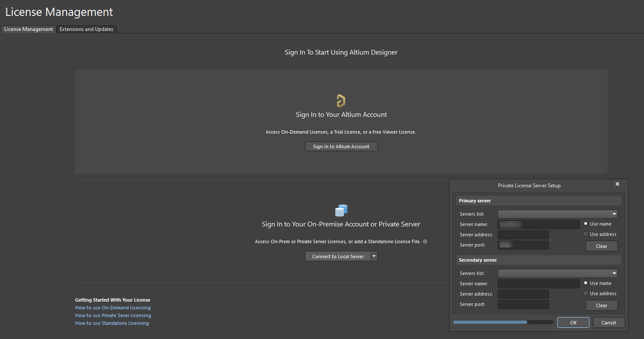This screenshot has height=339, width=644.
Task: Click the info icon after Standalone License File
Action: pos(425,241)
